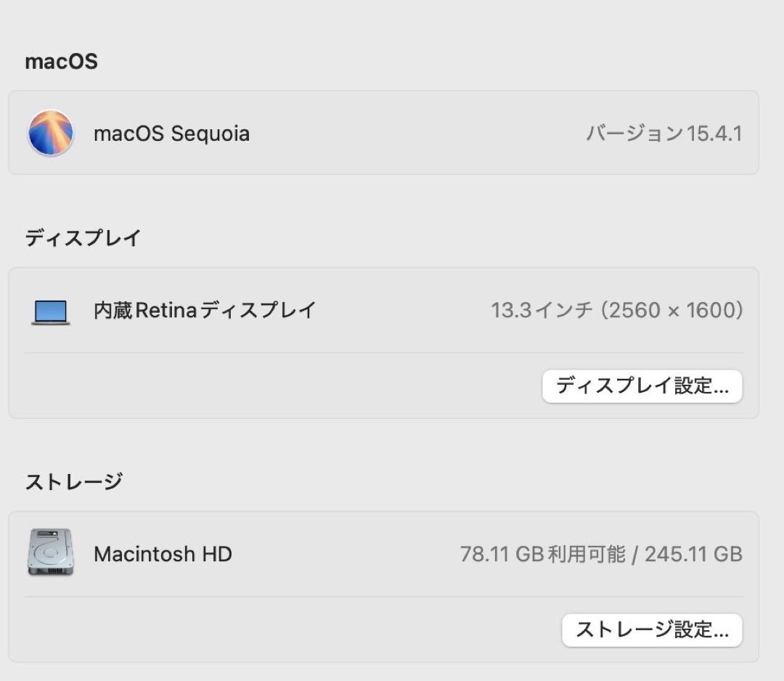Screen dimensions: 784x681
Task: Click the colorful swirl in the Sequoia icon
Action: (x=50, y=133)
